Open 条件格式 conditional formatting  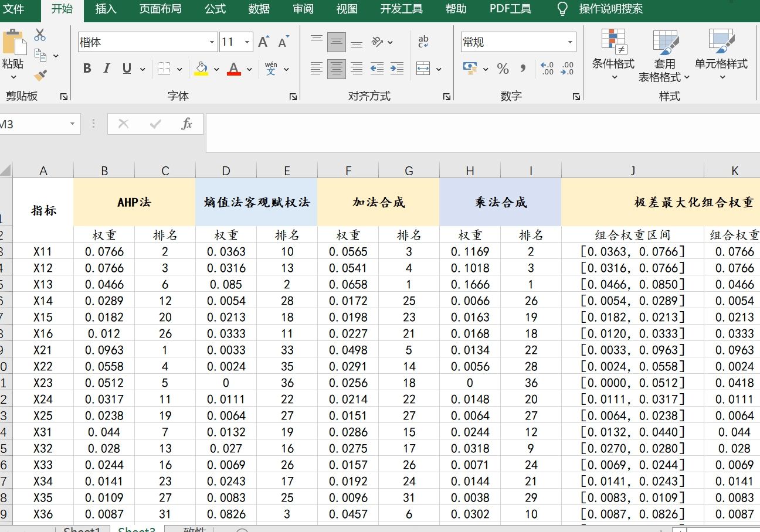pos(613,56)
